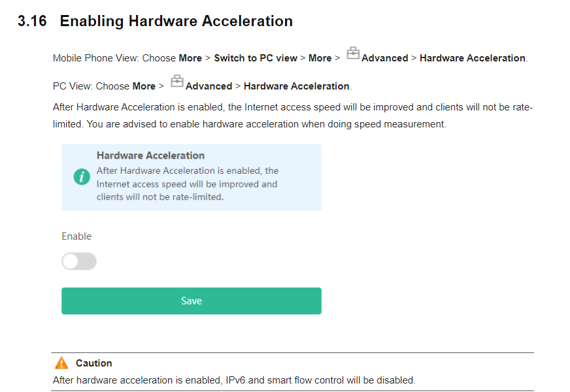Toggle the Enable switch for hardware acceleration
Image resolution: width=570 pixels, height=392 pixels.
[79, 261]
